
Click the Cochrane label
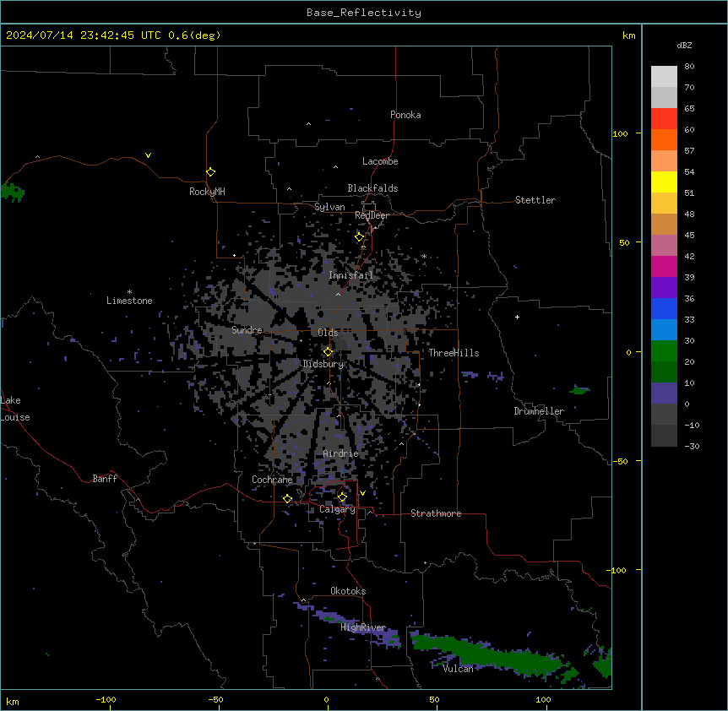coord(272,480)
